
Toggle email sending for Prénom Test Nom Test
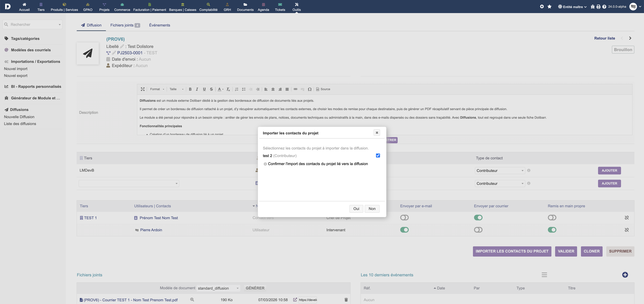pos(404,218)
